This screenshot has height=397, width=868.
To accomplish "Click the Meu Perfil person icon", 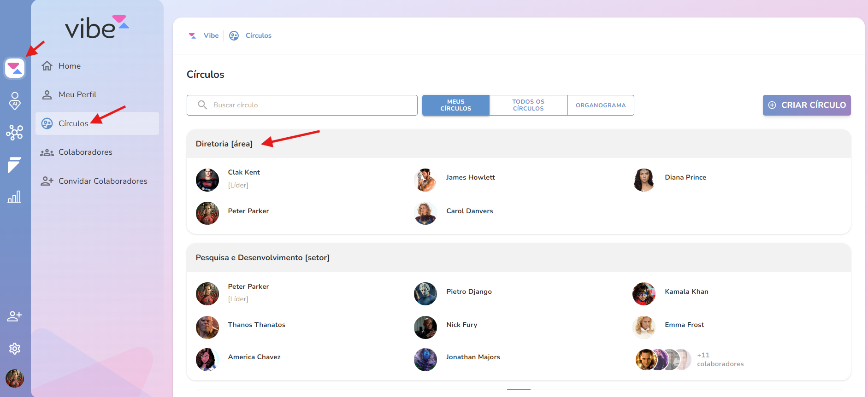I will click(47, 94).
